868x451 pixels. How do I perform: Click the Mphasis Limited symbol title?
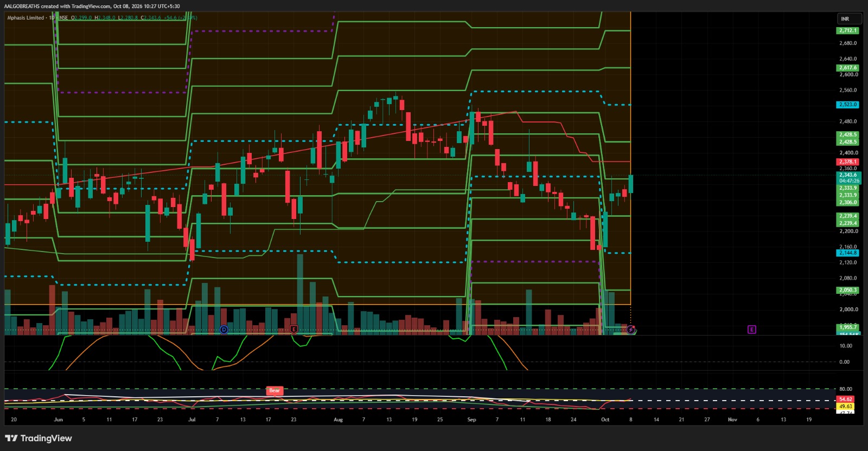25,18
